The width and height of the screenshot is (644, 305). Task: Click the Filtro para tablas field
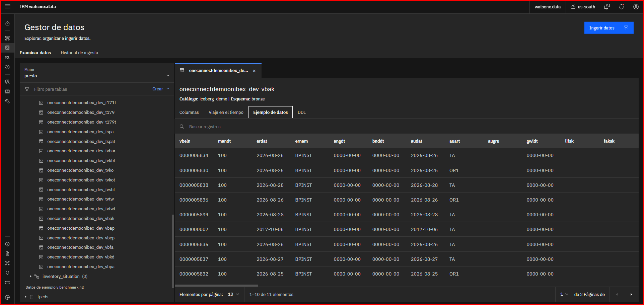[x=90, y=89]
